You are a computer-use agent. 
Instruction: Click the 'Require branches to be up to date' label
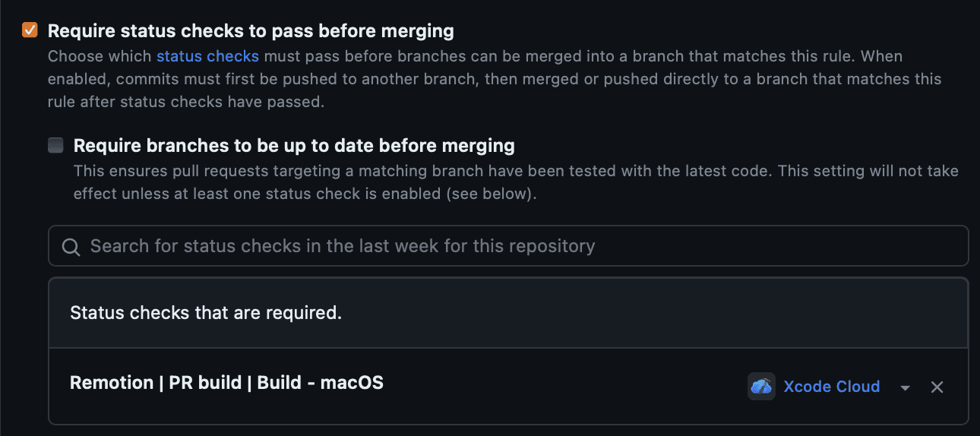pos(294,145)
